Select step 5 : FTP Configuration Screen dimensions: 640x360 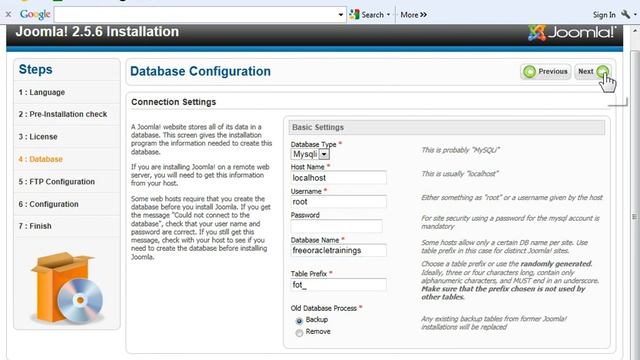point(57,182)
